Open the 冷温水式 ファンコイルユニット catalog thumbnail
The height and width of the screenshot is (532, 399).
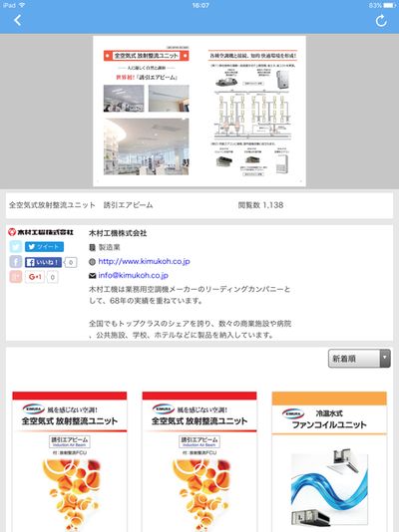tap(329, 461)
